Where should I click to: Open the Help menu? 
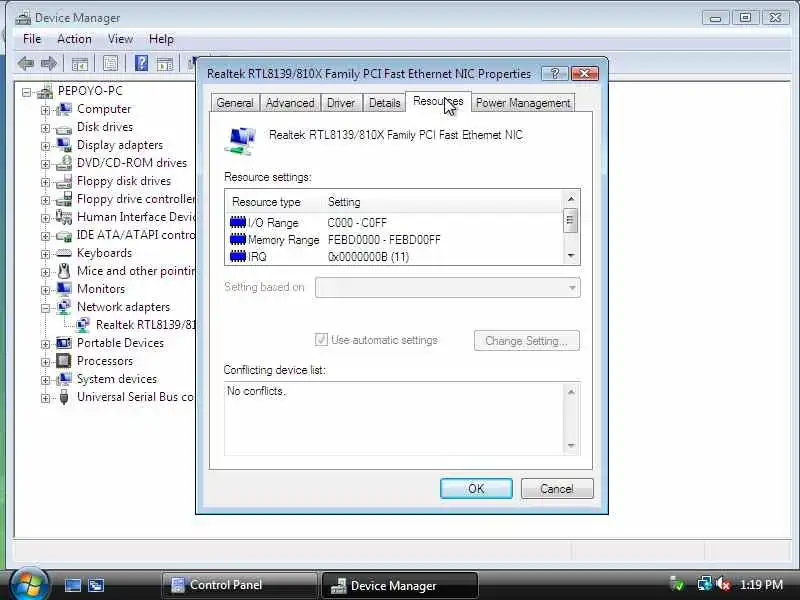click(x=161, y=39)
